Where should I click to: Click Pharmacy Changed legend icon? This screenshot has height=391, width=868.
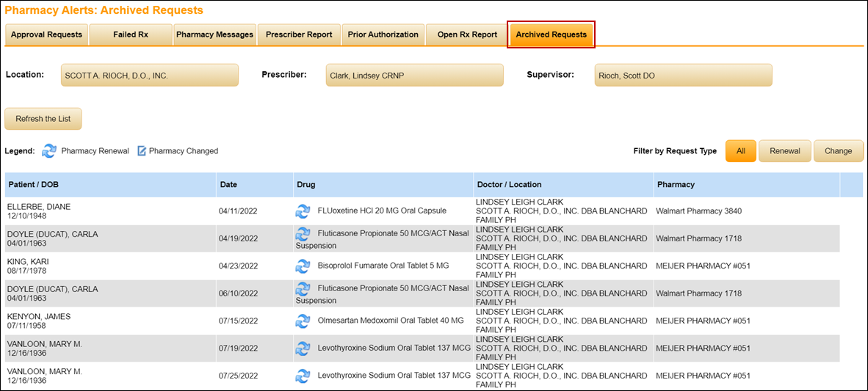pyautogui.click(x=142, y=151)
